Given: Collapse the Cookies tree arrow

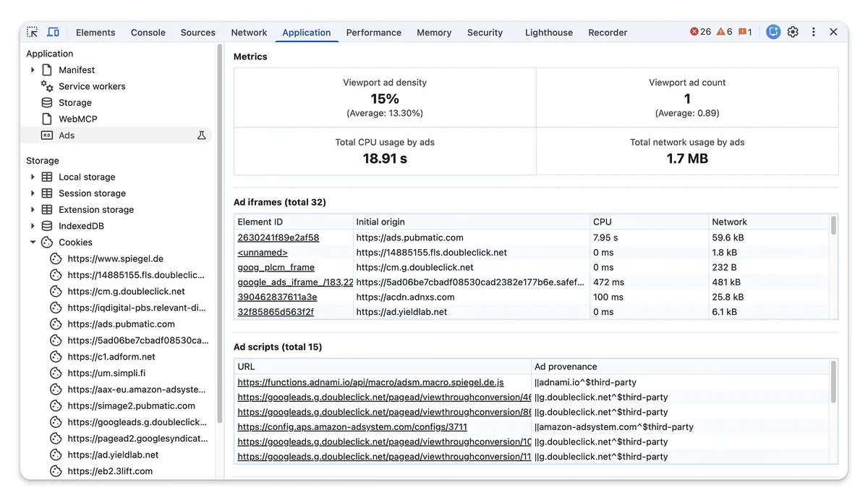Looking at the screenshot, I should pyautogui.click(x=33, y=243).
